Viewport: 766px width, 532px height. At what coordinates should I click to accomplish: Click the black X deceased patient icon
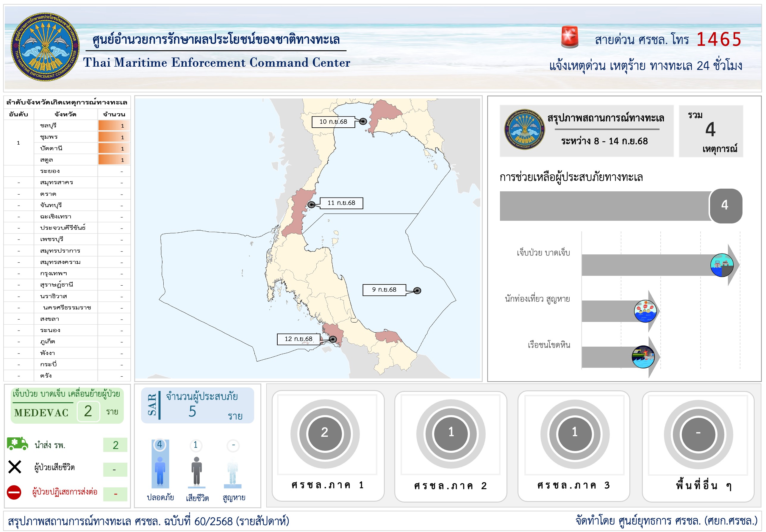click(x=15, y=467)
